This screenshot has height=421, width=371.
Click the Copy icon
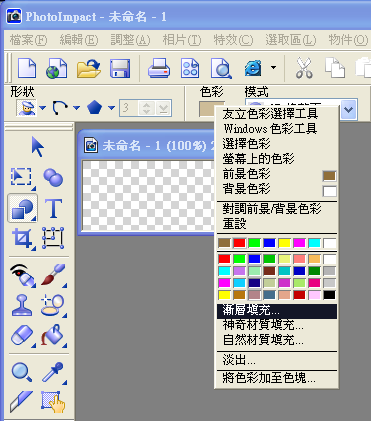[x=335, y=68]
